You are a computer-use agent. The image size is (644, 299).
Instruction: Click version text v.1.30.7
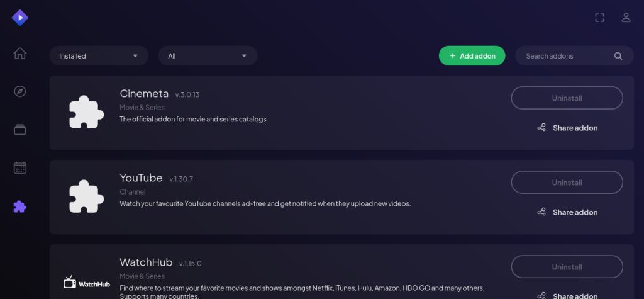[x=181, y=179]
